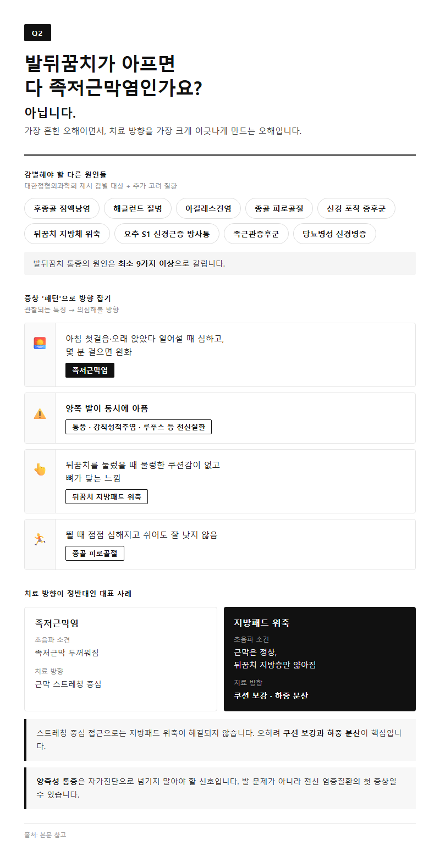Click the callout starting 양측성 통증은
The image size is (440, 868).
pos(220,788)
